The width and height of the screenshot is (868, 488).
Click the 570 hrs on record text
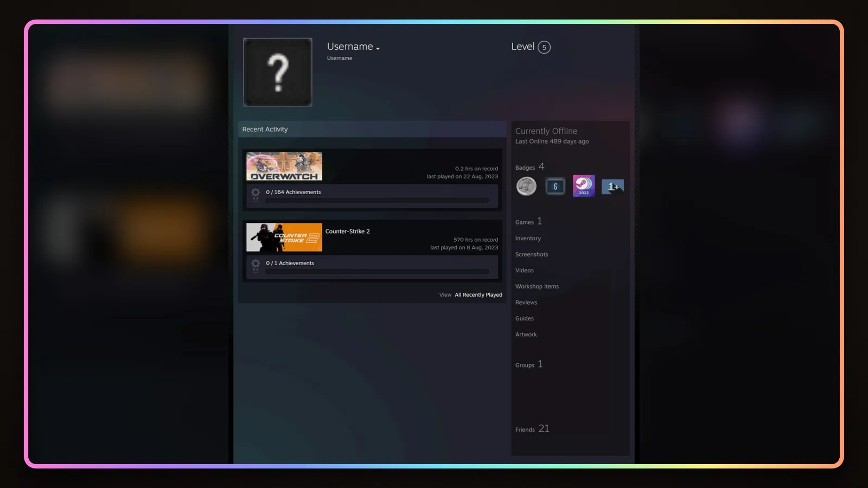point(476,240)
